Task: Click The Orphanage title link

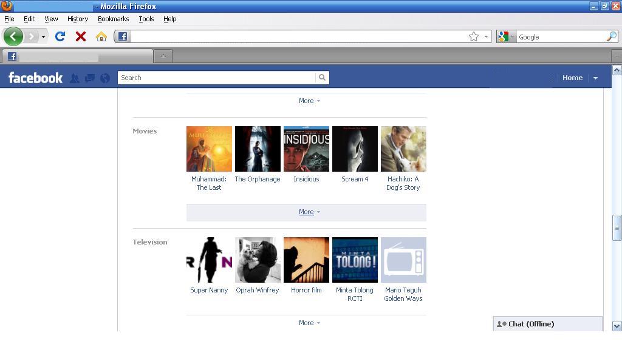Action: tap(258, 179)
